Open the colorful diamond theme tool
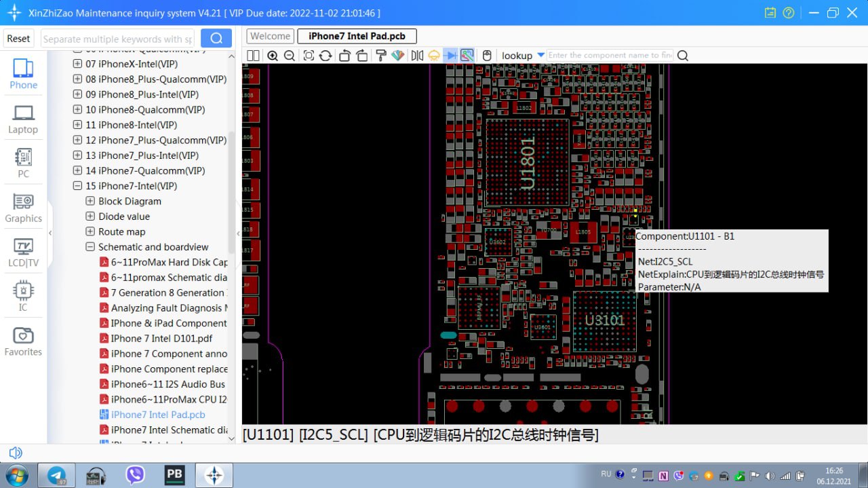The width and height of the screenshot is (868, 488). (x=398, y=56)
